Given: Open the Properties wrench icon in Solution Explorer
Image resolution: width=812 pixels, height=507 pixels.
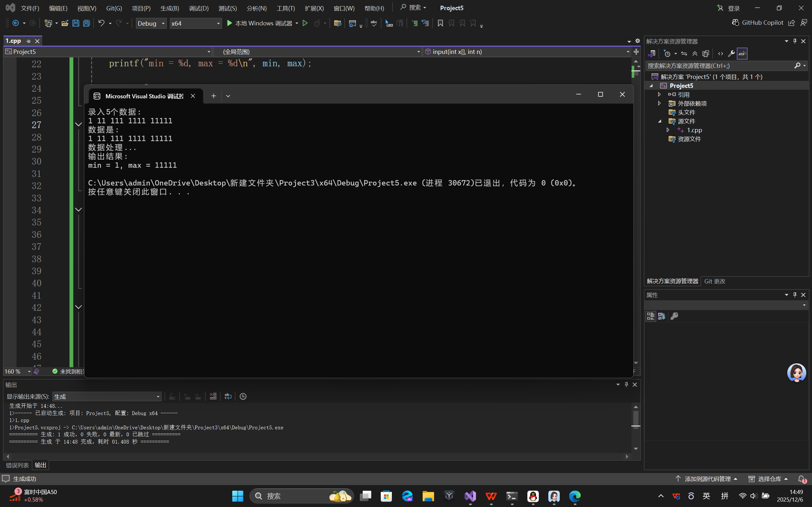Looking at the screenshot, I should click(731, 54).
